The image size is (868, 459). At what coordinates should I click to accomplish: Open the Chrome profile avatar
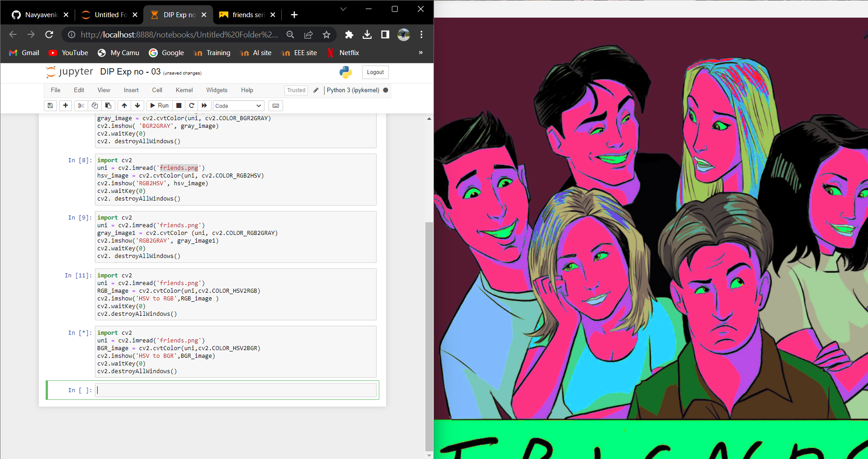(x=404, y=34)
